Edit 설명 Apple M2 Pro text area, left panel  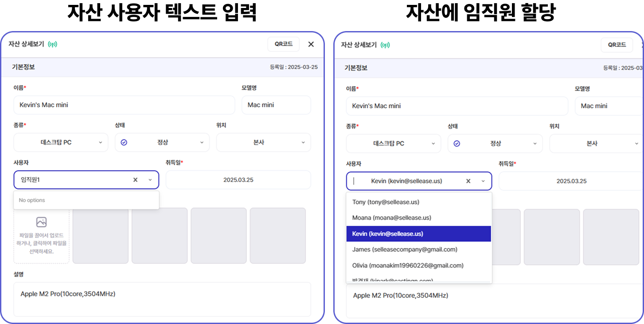point(162,299)
